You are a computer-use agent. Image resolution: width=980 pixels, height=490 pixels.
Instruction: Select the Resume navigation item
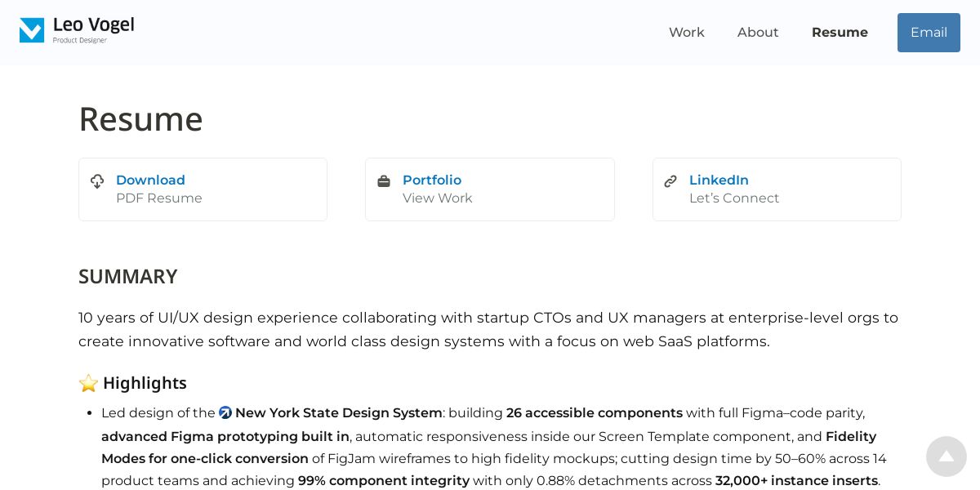840,33
